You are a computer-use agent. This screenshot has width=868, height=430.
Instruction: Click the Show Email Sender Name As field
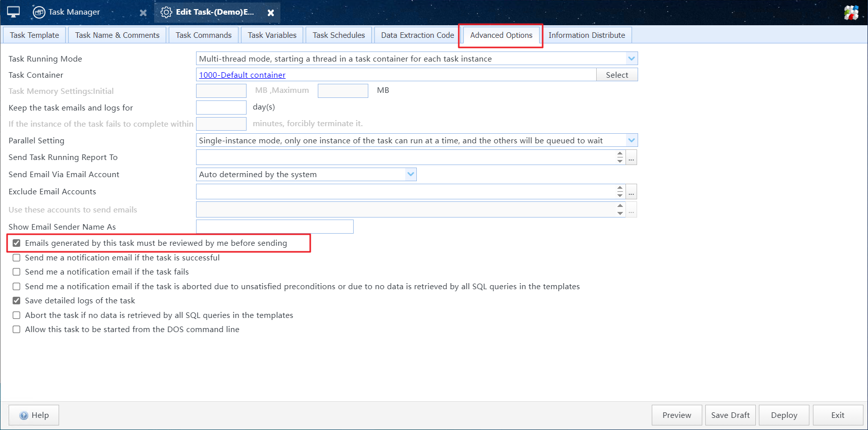click(x=274, y=227)
